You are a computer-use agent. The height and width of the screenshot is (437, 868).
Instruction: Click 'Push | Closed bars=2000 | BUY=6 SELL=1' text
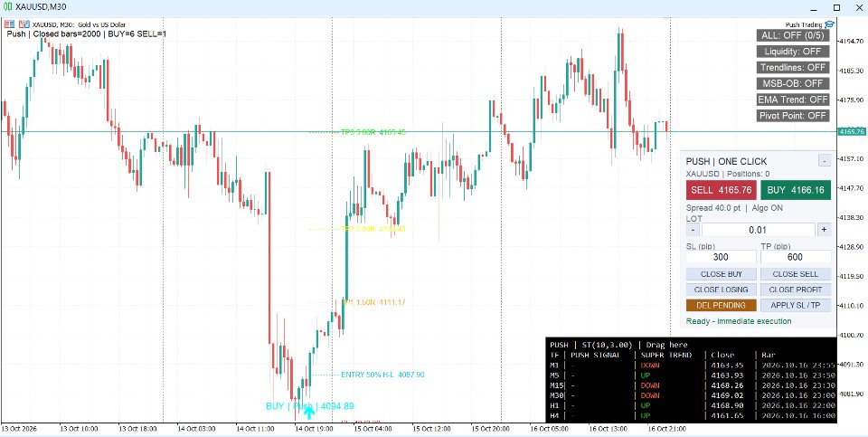point(87,33)
